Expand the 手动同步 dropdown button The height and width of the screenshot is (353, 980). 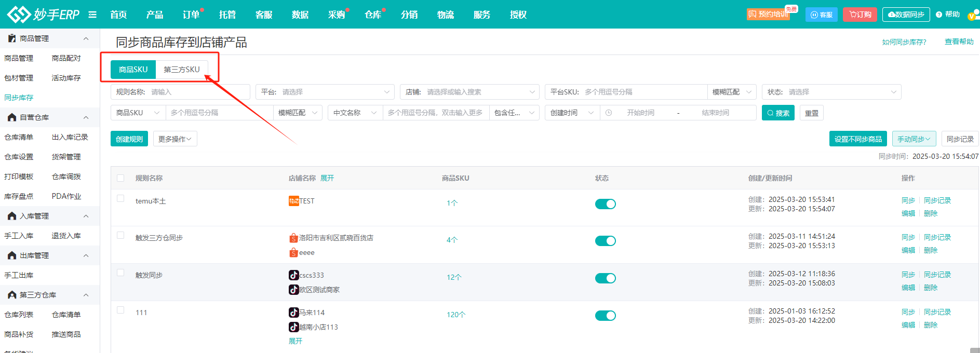coord(914,139)
